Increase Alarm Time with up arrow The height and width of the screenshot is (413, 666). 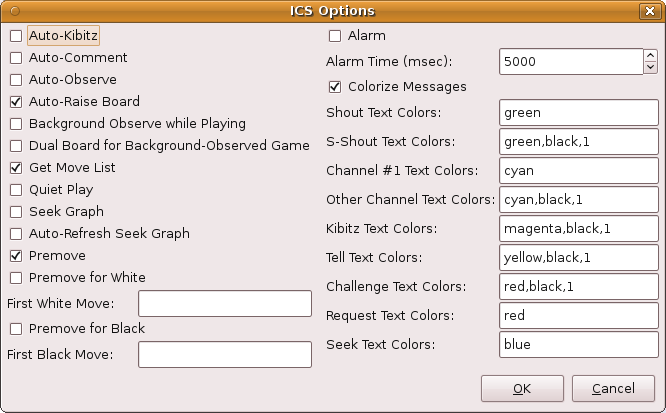[x=650, y=55]
